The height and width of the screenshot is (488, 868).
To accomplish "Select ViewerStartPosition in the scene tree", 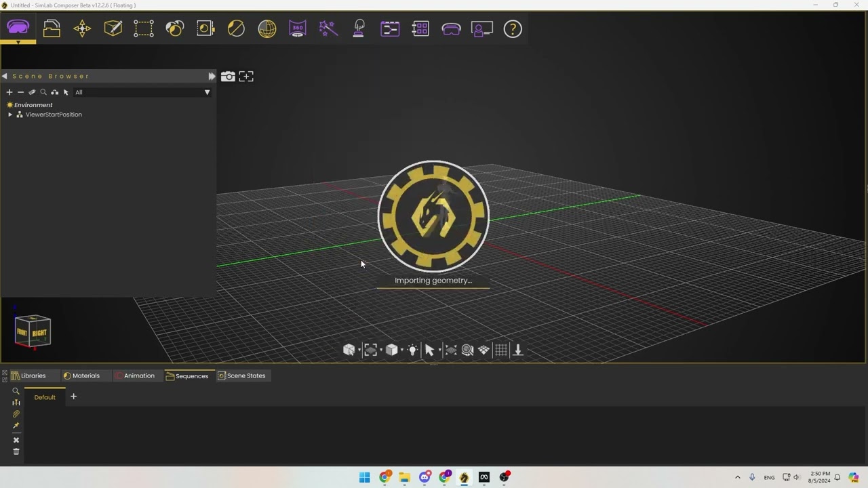I will 54,115.
